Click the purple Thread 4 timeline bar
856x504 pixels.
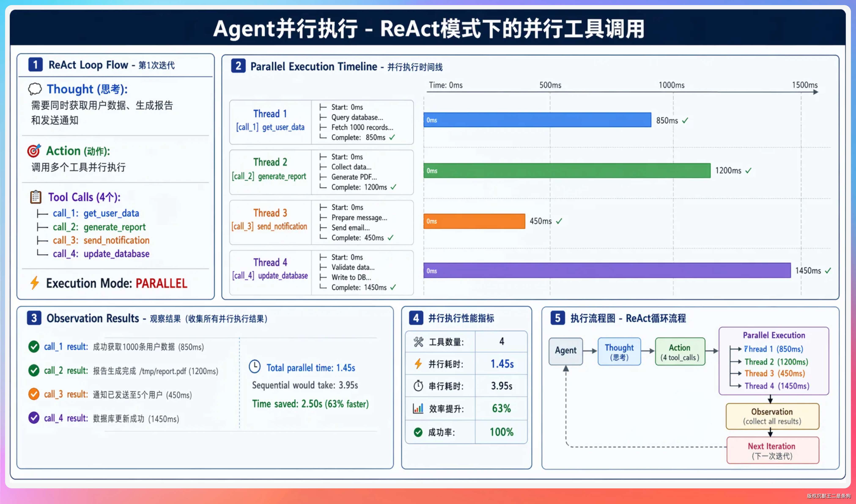pyautogui.click(x=607, y=271)
